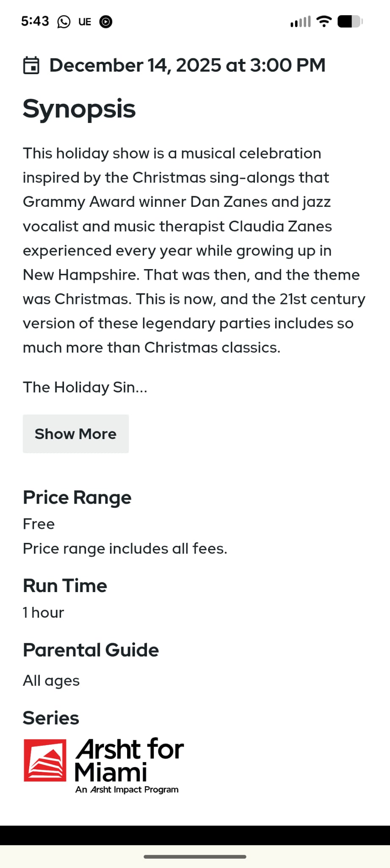Tap the calendar icon beside the date
This screenshot has width=390, height=868.
coord(31,65)
